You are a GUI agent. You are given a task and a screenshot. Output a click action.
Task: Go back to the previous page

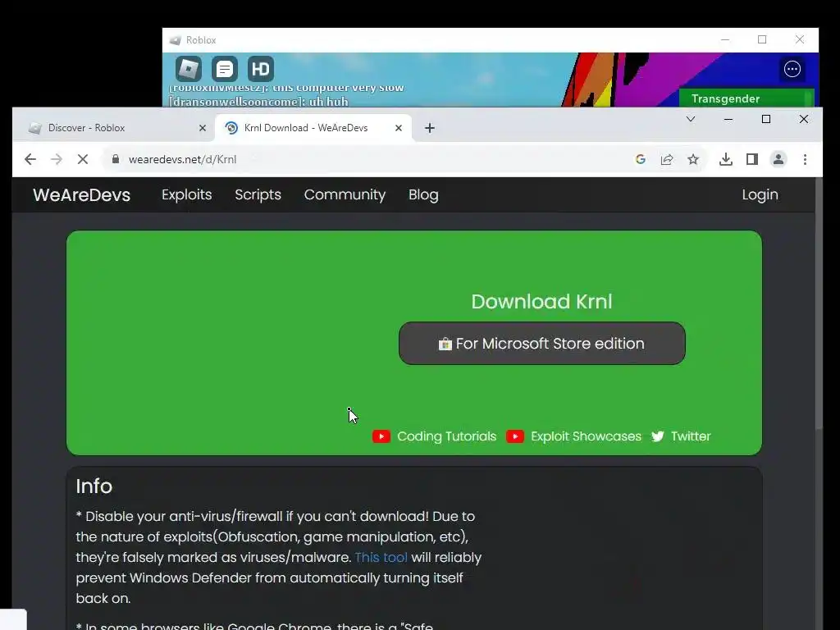30,159
